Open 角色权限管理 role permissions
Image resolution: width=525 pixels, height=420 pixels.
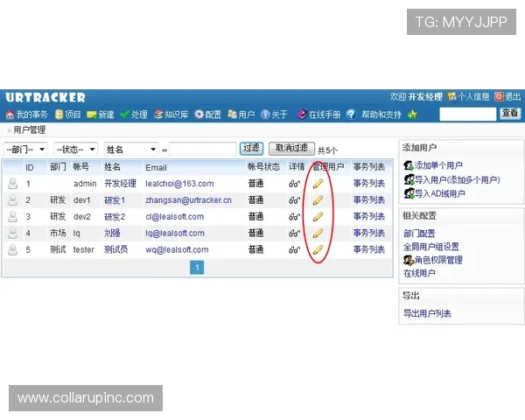433,260
